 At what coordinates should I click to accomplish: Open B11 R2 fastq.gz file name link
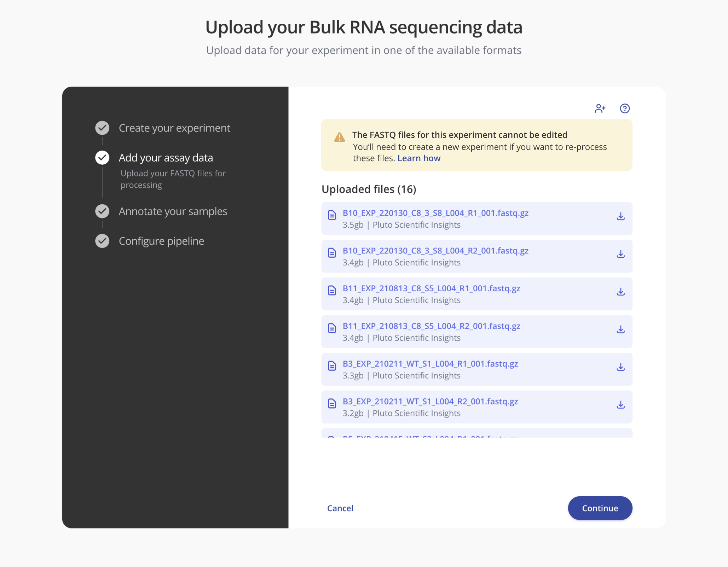click(x=431, y=326)
